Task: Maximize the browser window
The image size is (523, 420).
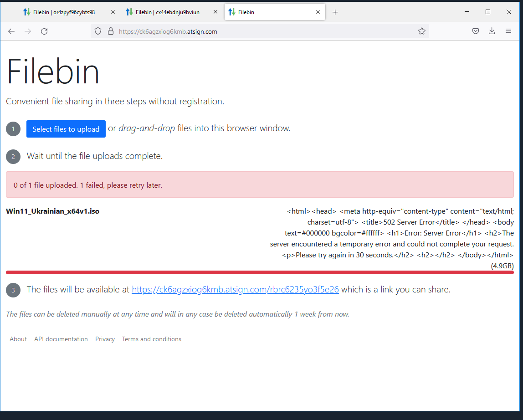Action: tap(487, 12)
